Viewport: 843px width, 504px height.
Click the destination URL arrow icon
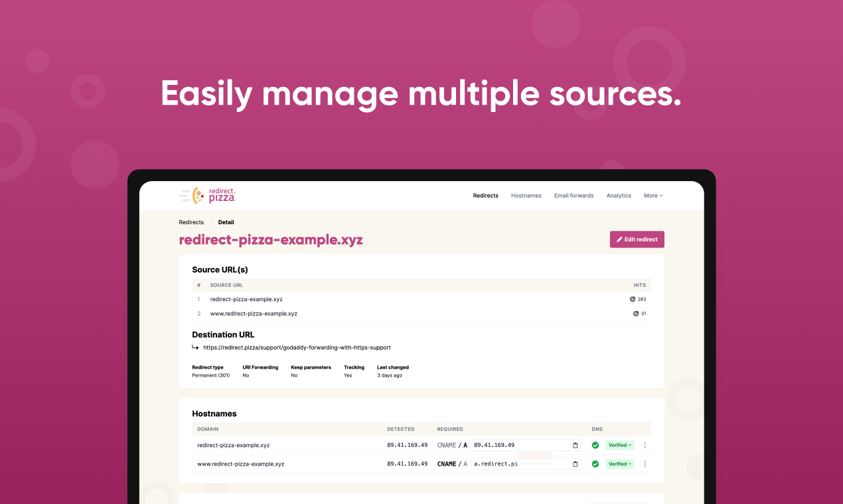point(195,347)
